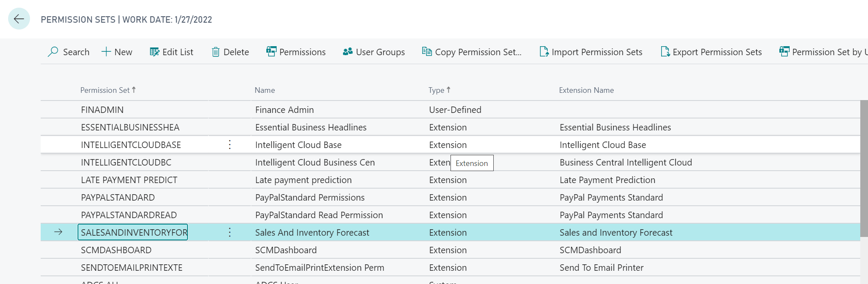Open User Groups via its icon

pyautogui.click(x=348, y=52)
